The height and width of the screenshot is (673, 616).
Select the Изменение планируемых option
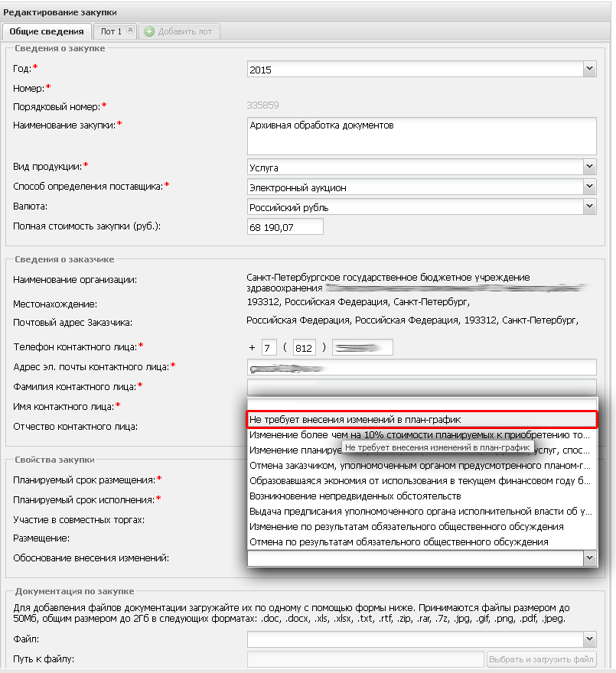[422, 450]
